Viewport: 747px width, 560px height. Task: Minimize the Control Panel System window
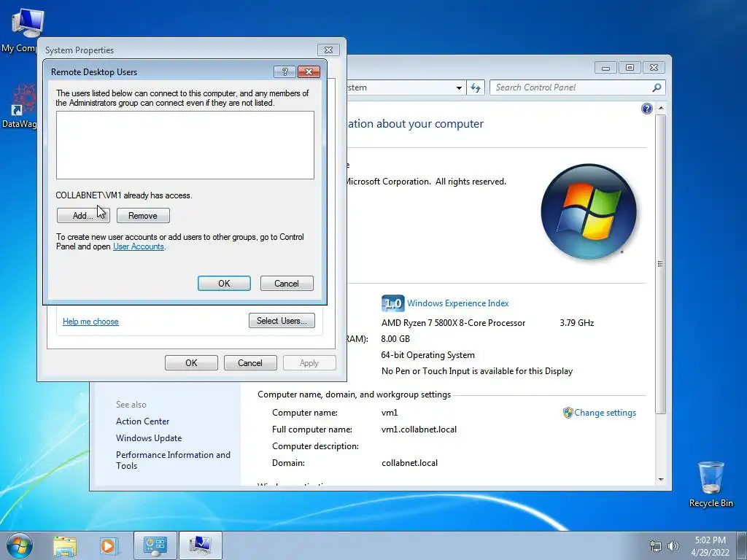(x=605, y=68)
